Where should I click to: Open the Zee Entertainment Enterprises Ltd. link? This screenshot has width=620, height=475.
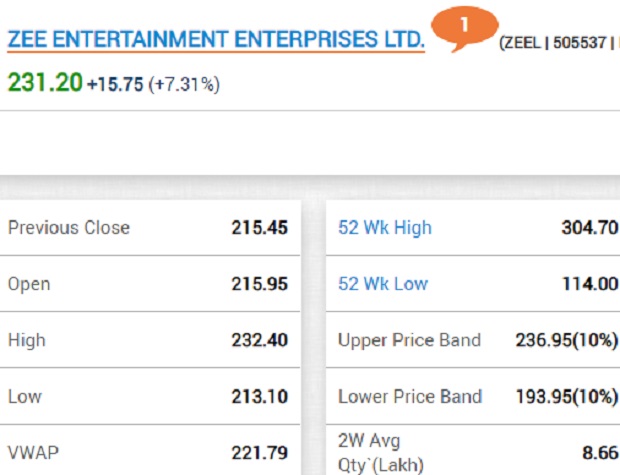click(x=216, y=40)
